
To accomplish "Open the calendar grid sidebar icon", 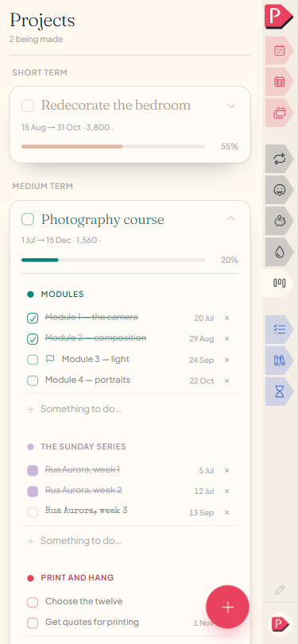I will tap(280, 81).
